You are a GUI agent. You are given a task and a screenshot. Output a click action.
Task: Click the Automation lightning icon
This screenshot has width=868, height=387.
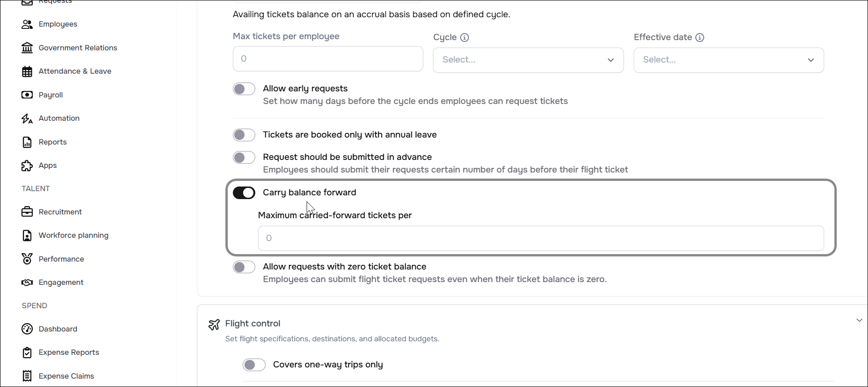[27, 118]
